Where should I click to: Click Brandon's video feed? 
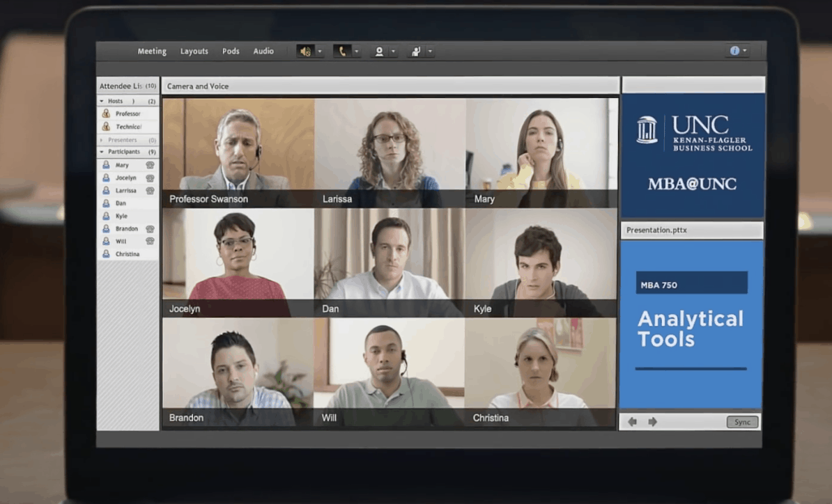(x=238, y=372)
